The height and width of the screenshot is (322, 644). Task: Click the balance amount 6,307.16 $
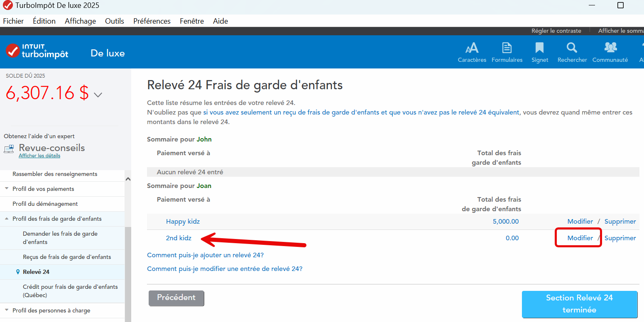(47, 93)
